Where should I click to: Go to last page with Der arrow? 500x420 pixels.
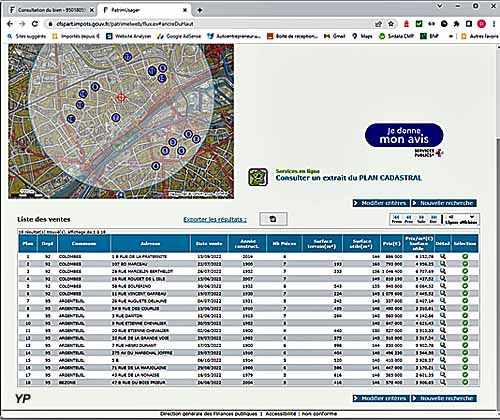coord(433,219)
